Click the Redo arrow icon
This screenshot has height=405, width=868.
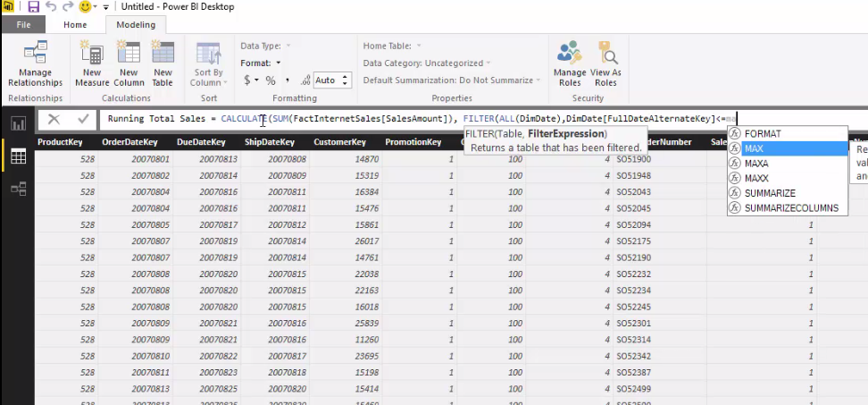click(x=68, y=6)
